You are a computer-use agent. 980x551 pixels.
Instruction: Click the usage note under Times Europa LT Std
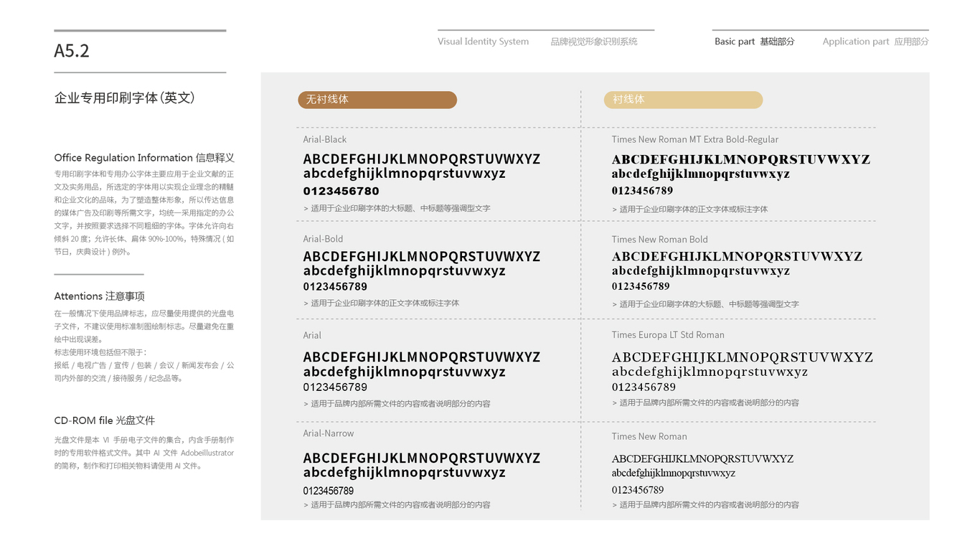click(x=705, y=402)
